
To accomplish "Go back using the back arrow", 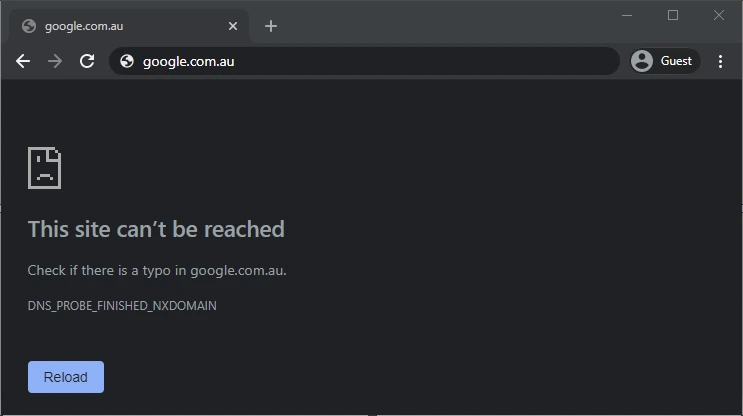I will tap(23, 61).
